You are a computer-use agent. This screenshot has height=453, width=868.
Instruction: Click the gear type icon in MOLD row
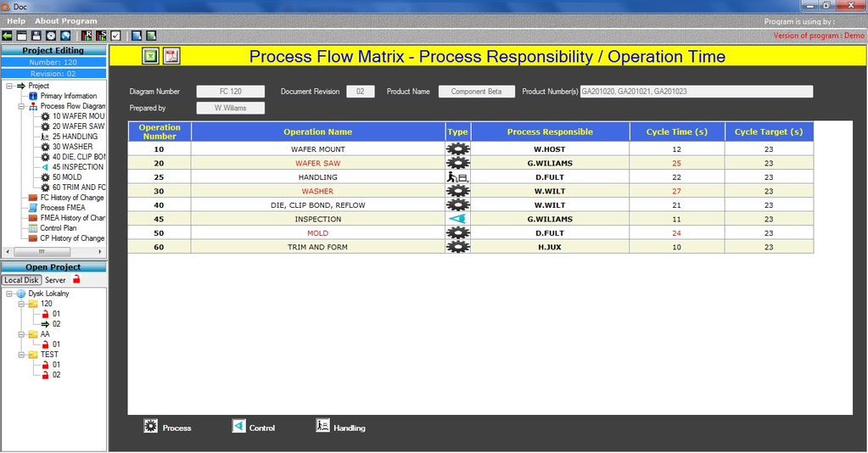tap(458, 233)
